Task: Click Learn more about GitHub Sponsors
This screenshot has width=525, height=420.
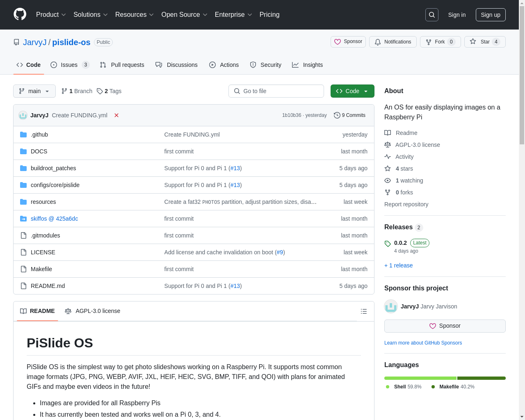Action: [x=423, y=343]
